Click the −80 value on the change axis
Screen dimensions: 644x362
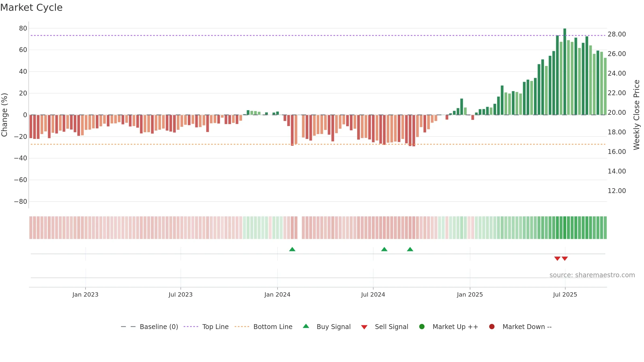click(x=21, y=202)
